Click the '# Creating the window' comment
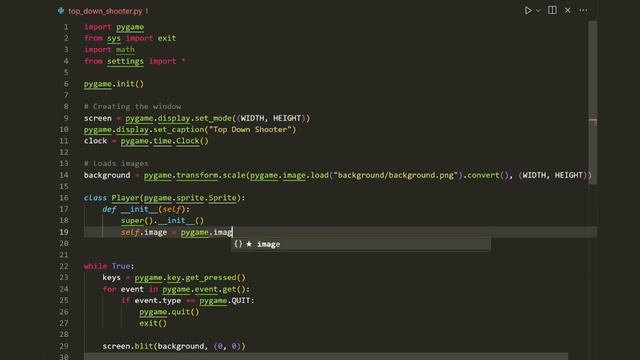 (x=133, y=107)
